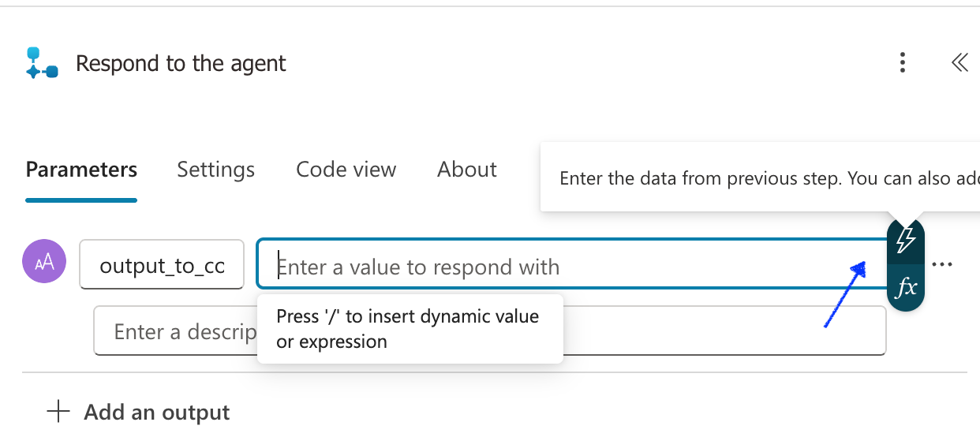
Task: Click the 'Enter a description' field
Action: coord(174,332)
